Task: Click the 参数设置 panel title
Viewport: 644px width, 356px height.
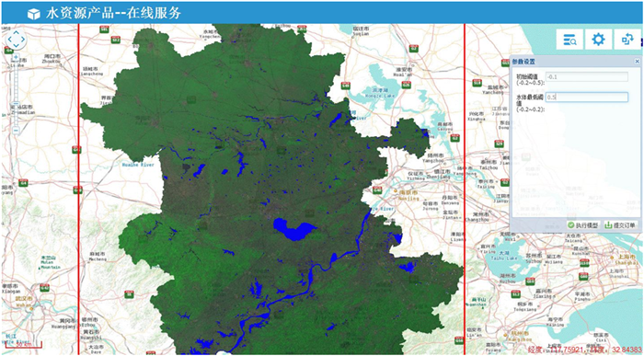Action: coord(523,62)
